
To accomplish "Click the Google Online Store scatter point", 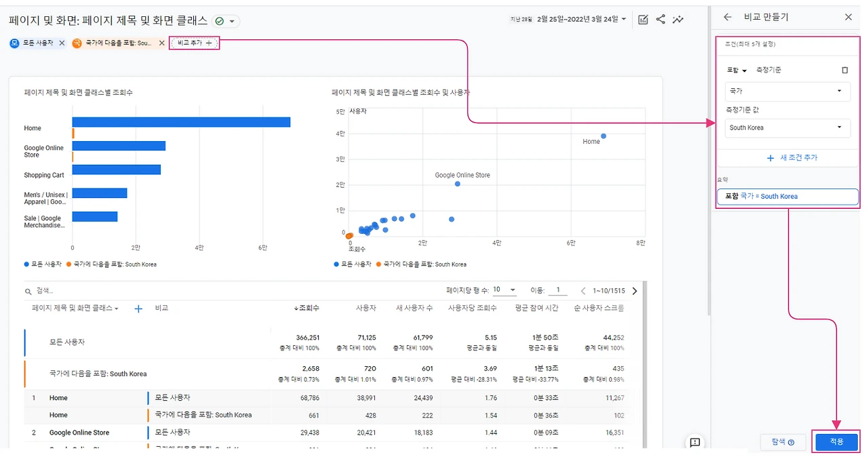I will (458, 184).
